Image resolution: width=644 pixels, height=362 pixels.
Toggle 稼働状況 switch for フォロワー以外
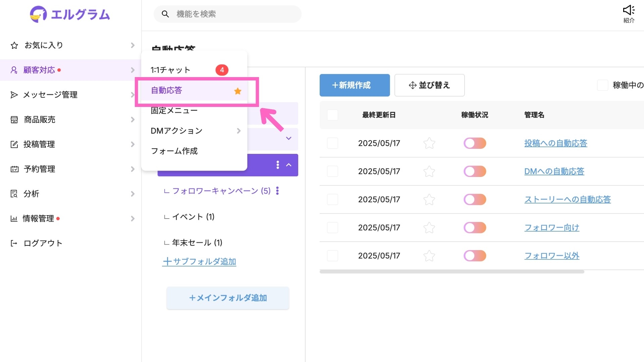coord(475,256)
